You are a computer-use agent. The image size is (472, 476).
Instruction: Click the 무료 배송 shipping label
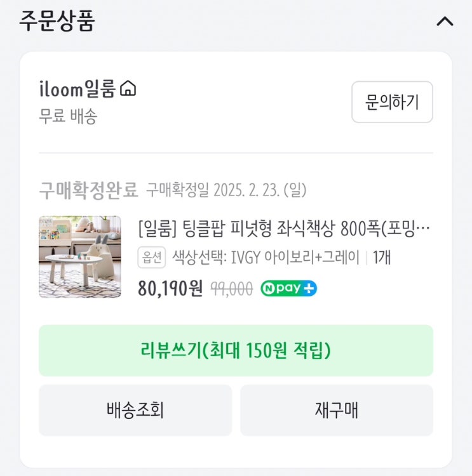coord(68,117)
